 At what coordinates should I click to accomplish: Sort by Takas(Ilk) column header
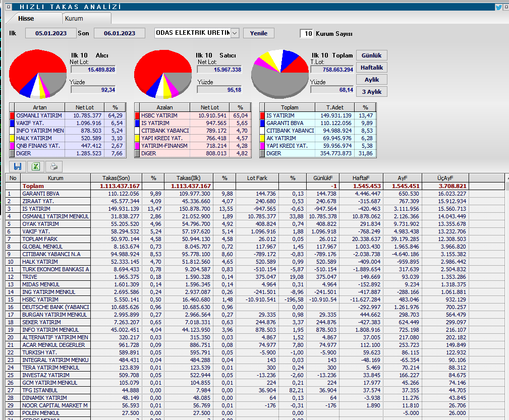coord(189,178)
